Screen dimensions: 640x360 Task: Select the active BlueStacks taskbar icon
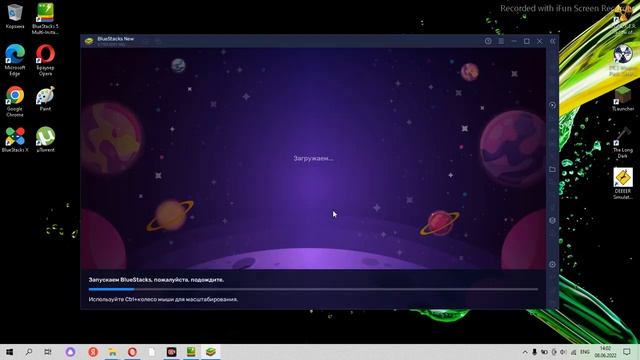pyautogui.click(x=211, y=352)
